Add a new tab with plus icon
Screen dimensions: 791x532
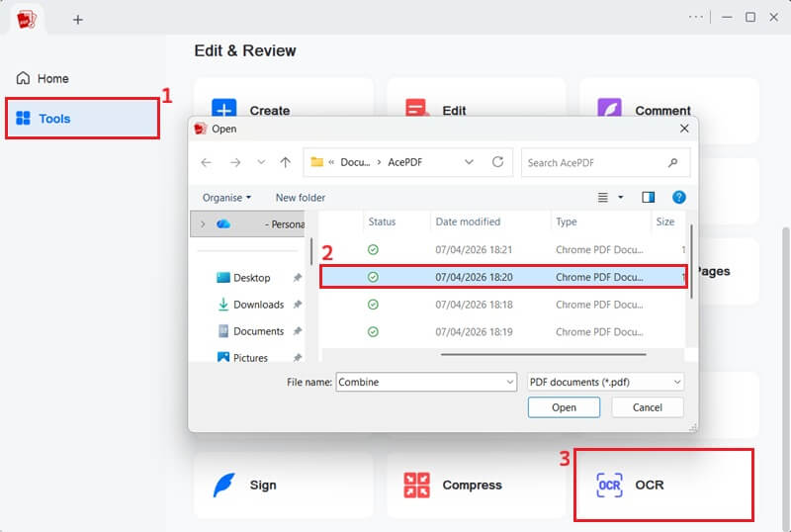pyautogui.click(x=78, y=20)
